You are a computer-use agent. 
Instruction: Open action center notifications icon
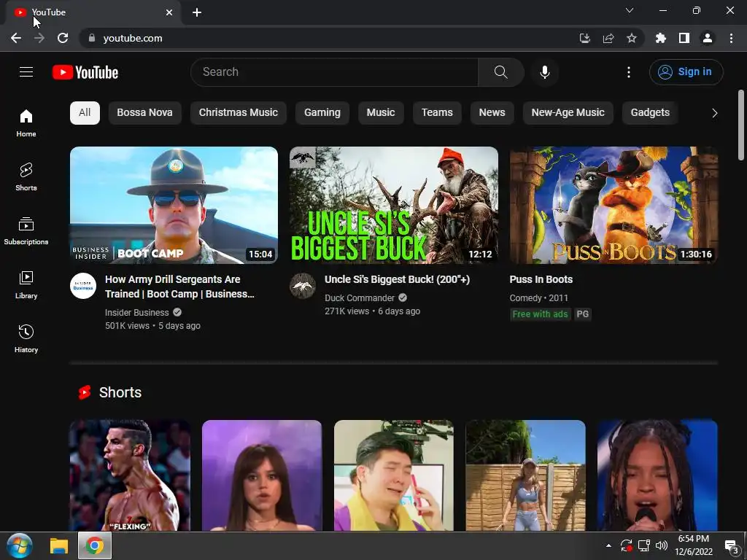tap(731, 545)
